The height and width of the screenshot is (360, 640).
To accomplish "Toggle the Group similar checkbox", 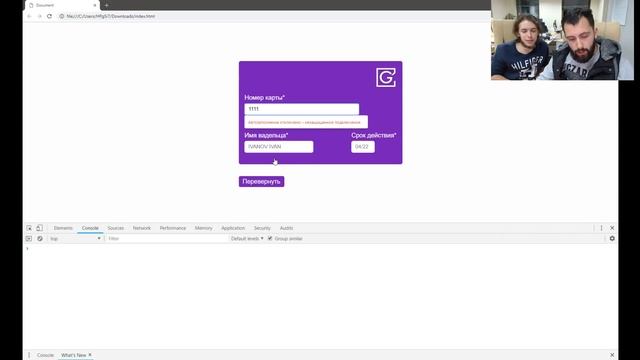I will 270,239.
